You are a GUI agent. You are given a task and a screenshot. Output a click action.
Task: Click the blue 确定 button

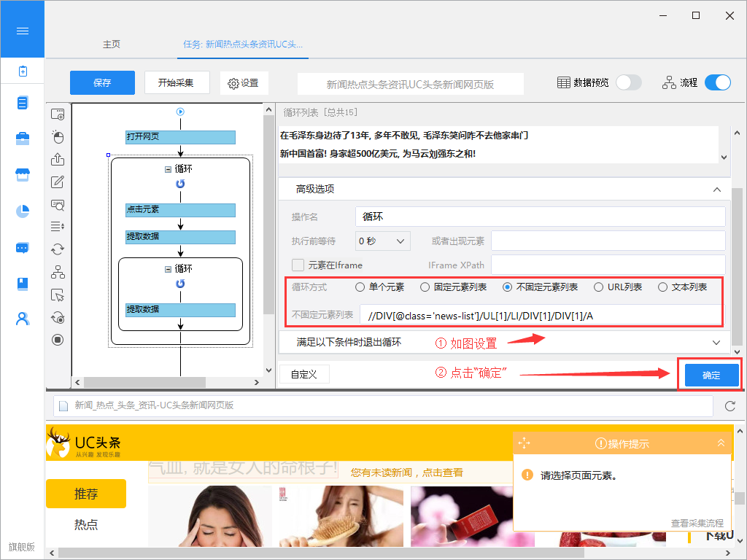coord(711,376)
